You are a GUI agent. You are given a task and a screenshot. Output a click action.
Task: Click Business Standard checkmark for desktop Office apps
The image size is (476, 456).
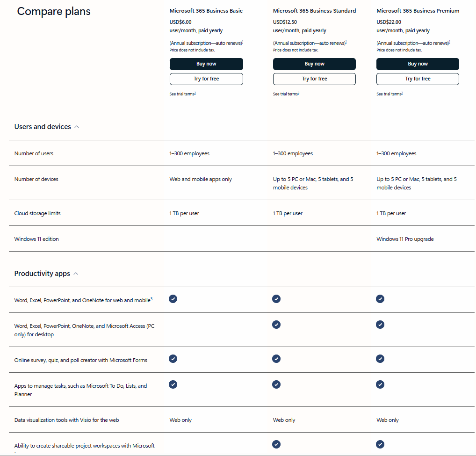276,325
